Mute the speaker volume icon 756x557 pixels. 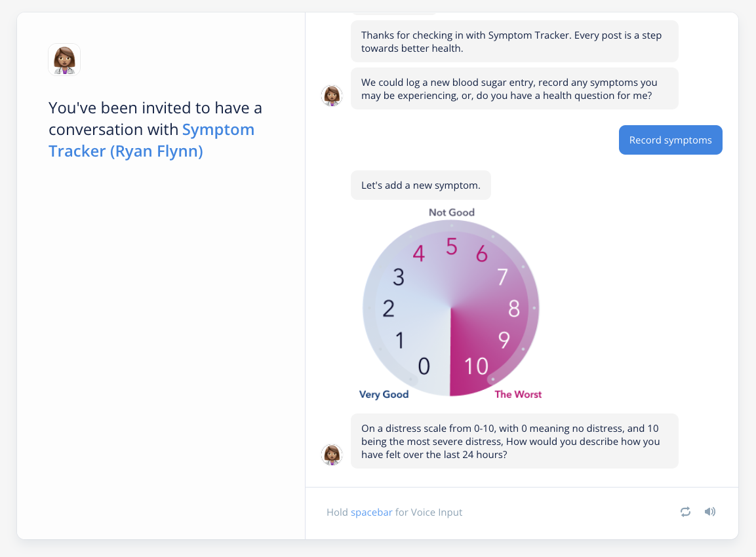(709, 512)
